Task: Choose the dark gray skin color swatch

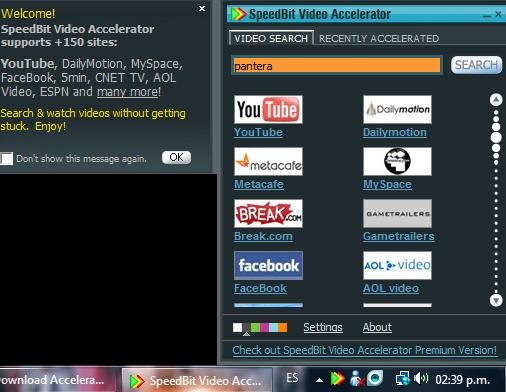Action: (x=247, y=328)
